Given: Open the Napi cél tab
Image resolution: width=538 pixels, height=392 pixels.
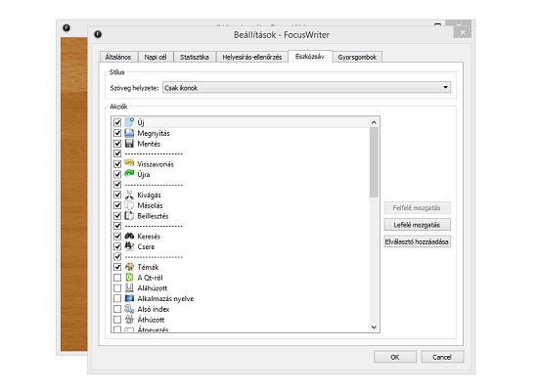Looking at the screenshot, I should pos(156,57).
